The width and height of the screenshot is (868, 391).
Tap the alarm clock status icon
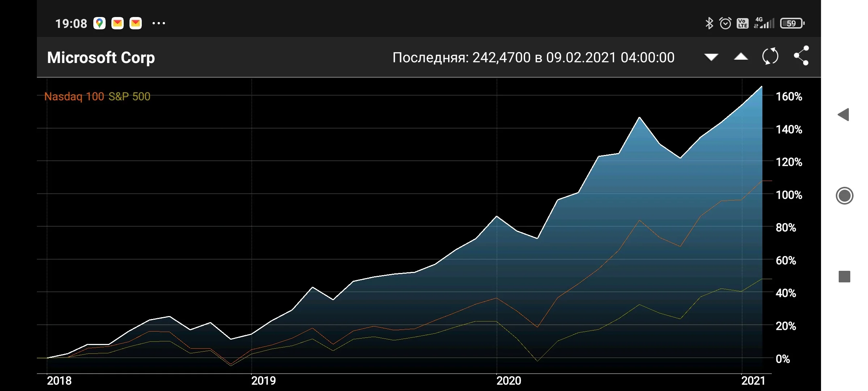click(x=725, y=24)
